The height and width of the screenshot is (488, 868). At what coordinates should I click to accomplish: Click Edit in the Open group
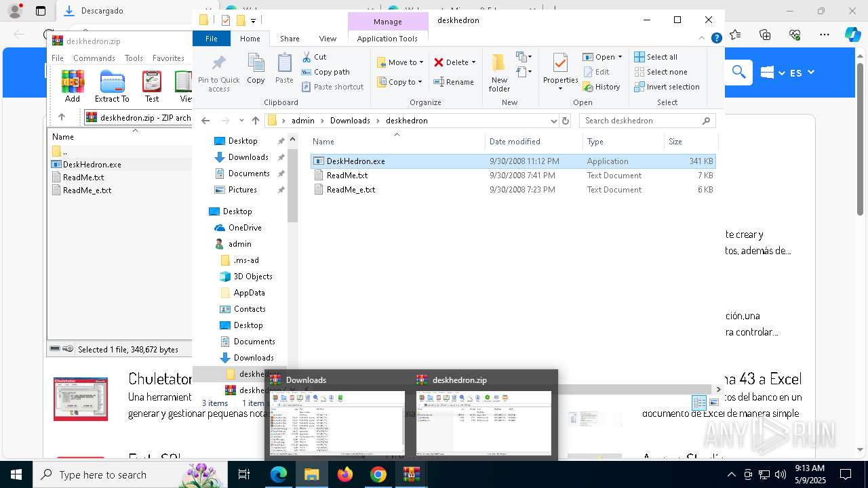coord(596,72)
